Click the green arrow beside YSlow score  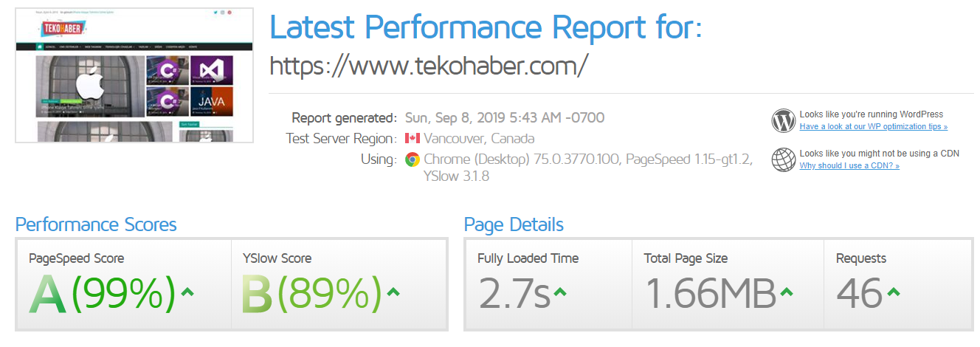pyautogui.click(x=393, y=292)
